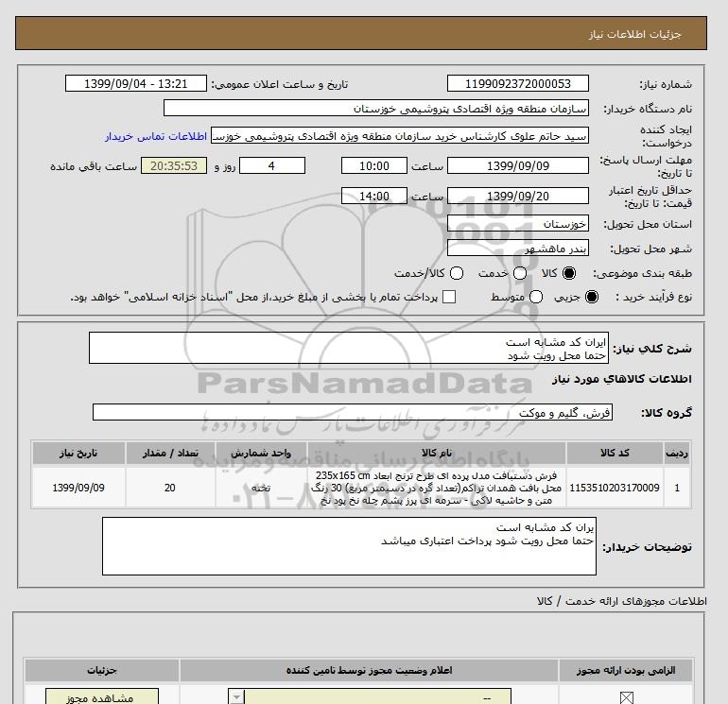Click the delivery city بندر ماهشهر field

click(x=518, y=248)
